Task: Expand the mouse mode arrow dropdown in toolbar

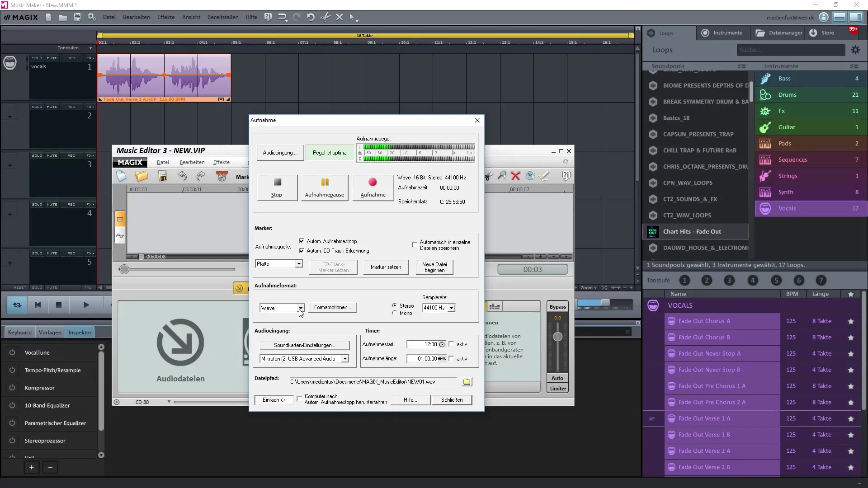Action: (x=357, y=20)
